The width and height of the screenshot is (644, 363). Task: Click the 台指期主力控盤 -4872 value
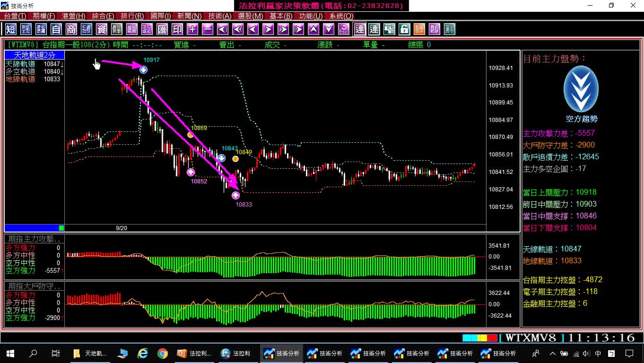click(x=593, y=280)
